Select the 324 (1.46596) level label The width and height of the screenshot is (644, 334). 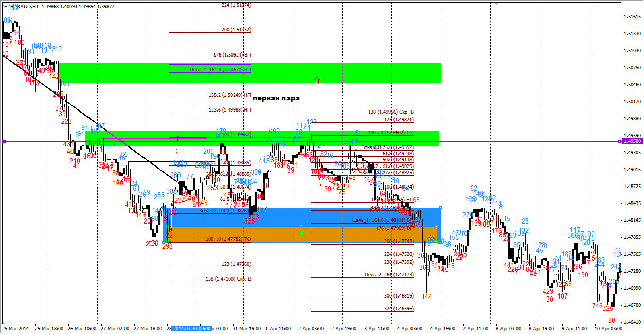coord(399,308)
